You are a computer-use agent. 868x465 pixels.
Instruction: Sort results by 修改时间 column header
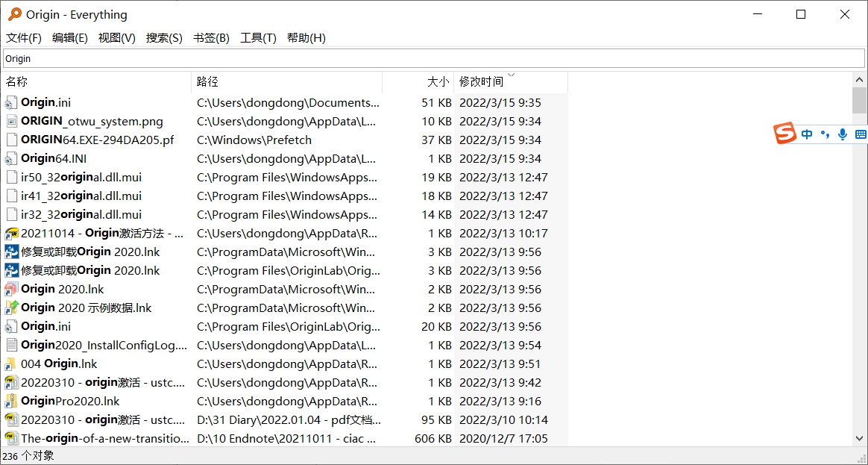(x=481, y=81)
